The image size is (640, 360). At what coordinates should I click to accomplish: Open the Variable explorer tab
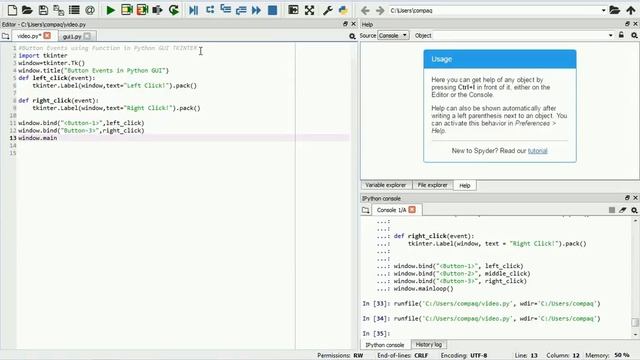(x=386, y=185)
